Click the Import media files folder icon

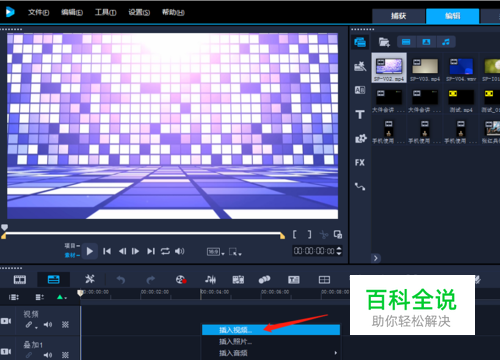(384, 42)
